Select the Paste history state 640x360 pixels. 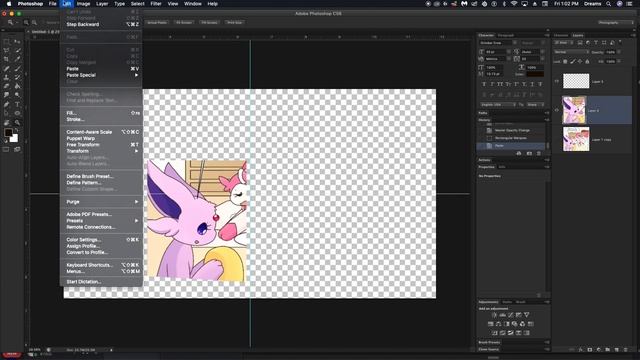(x=510, y=146)
